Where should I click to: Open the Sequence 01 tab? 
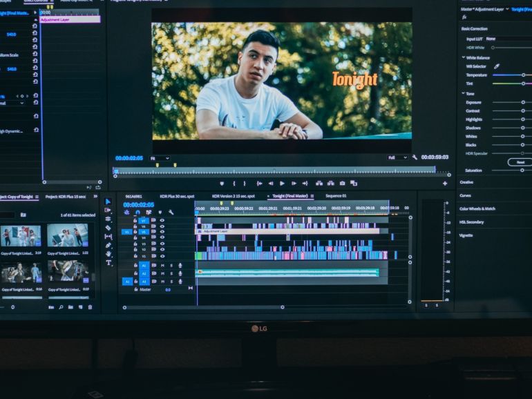(x=336, y=196)
